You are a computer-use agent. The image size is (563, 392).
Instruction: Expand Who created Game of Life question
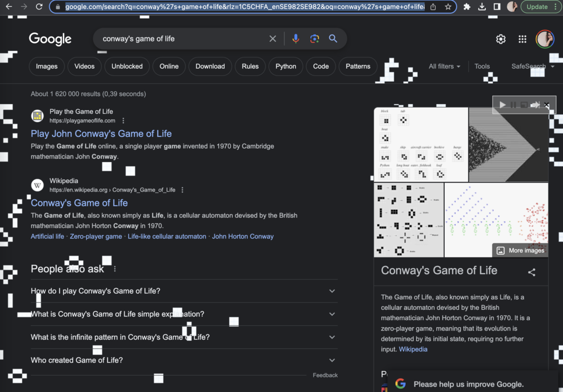tap(184, 360)
